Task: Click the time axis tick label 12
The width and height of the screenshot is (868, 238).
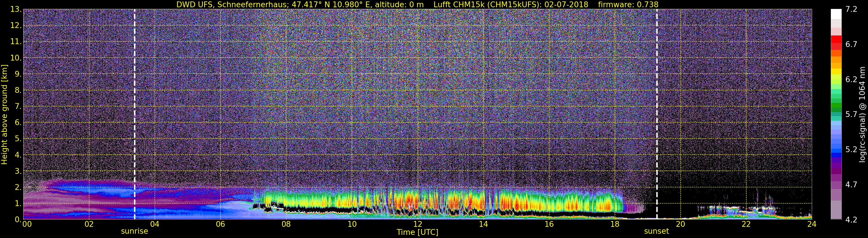Action: click(x=417, y=224)
